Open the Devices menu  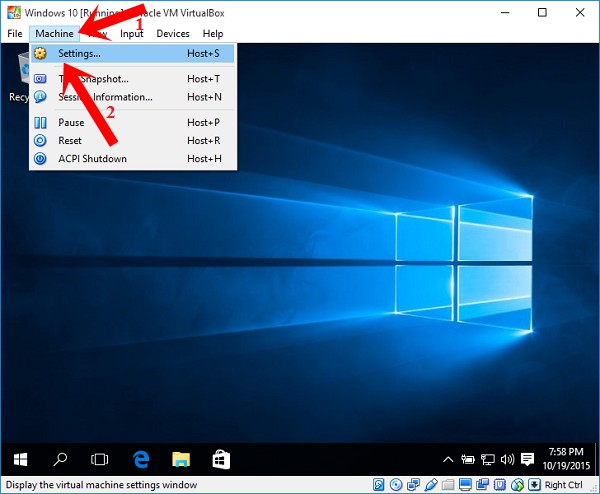click(x=173, y=34)
